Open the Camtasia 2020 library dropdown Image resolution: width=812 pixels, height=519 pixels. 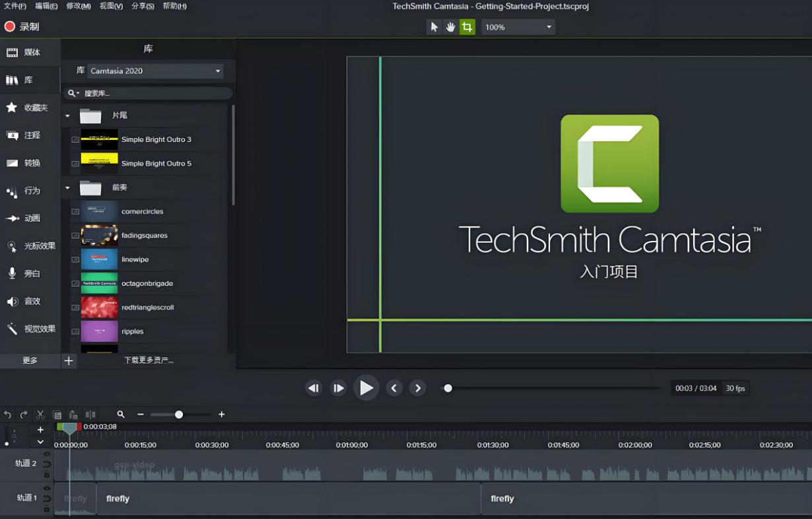pyautogui.click(x=155, y=71)
